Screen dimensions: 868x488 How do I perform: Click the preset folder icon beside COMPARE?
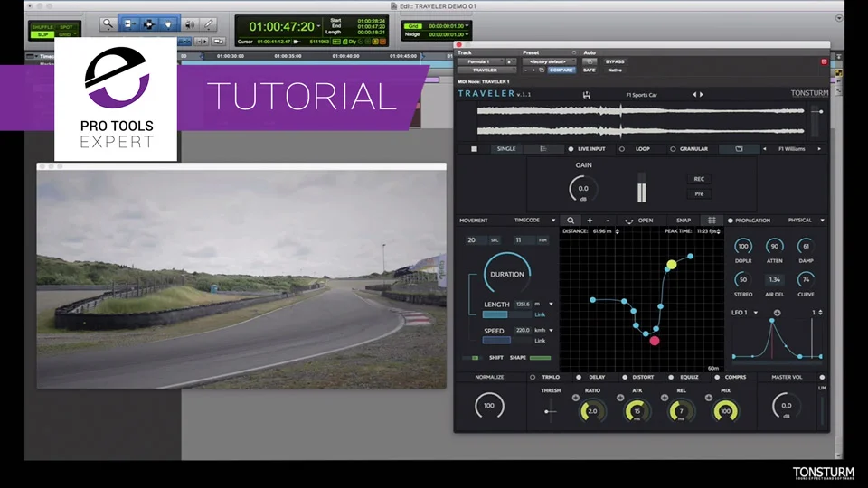pyautogui.click(x=542, y=70)
